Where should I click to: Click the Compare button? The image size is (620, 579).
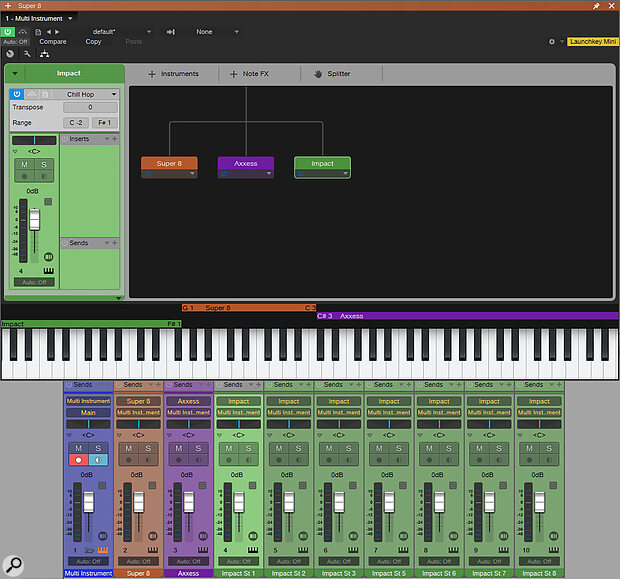[52, 42]
